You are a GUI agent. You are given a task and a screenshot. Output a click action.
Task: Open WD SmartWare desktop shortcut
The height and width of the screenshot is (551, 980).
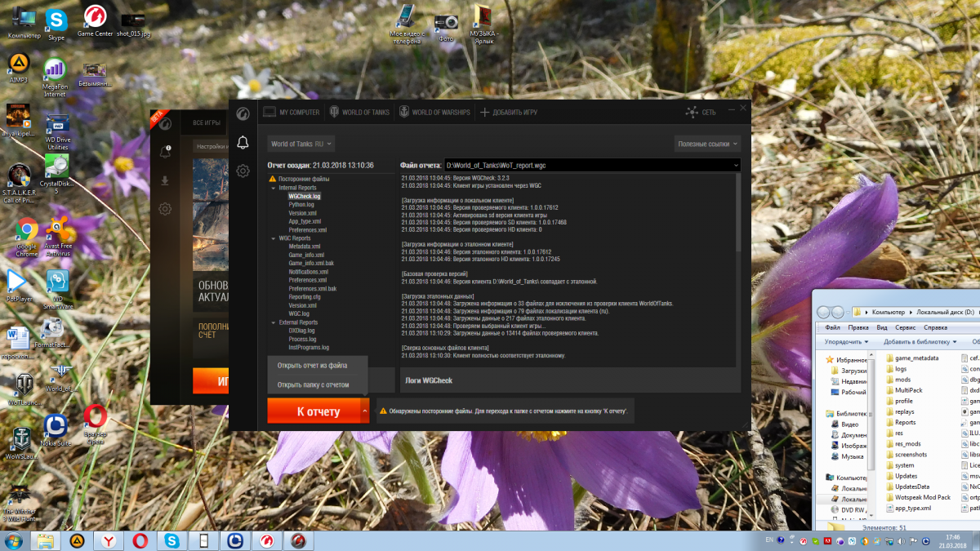[x=58, y=290]
